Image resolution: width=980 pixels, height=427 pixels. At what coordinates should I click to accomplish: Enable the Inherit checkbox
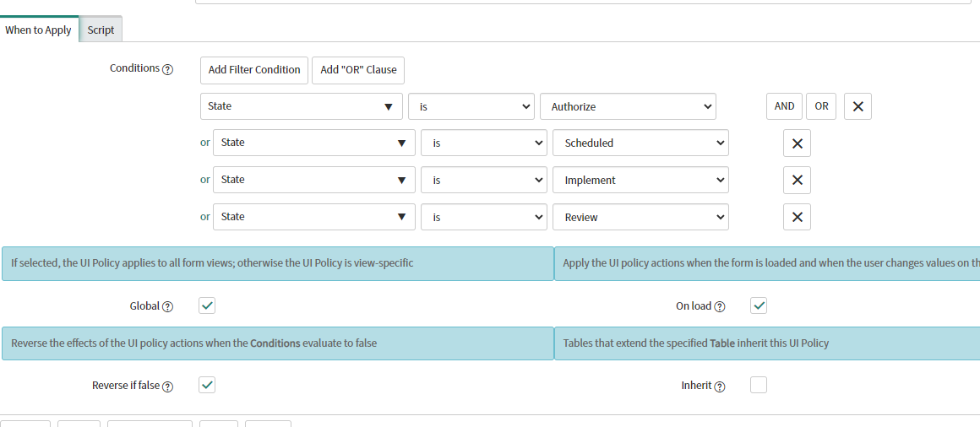758,385
